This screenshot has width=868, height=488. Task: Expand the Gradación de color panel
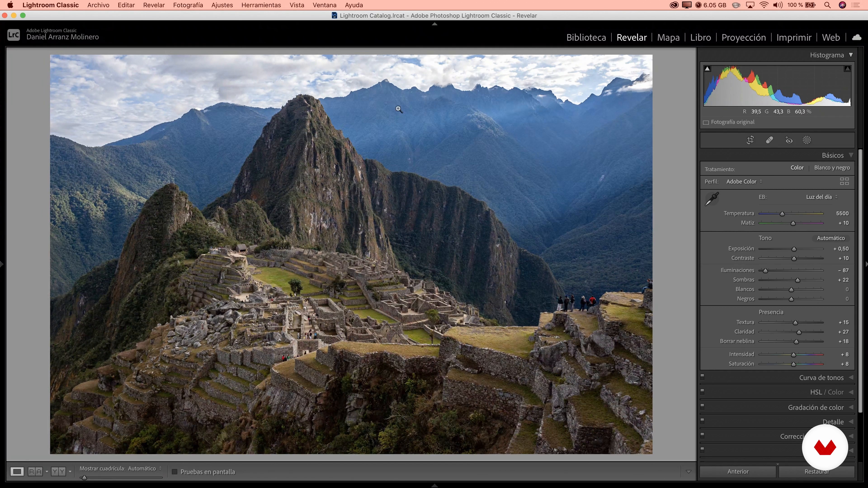[x=851, y=407]
